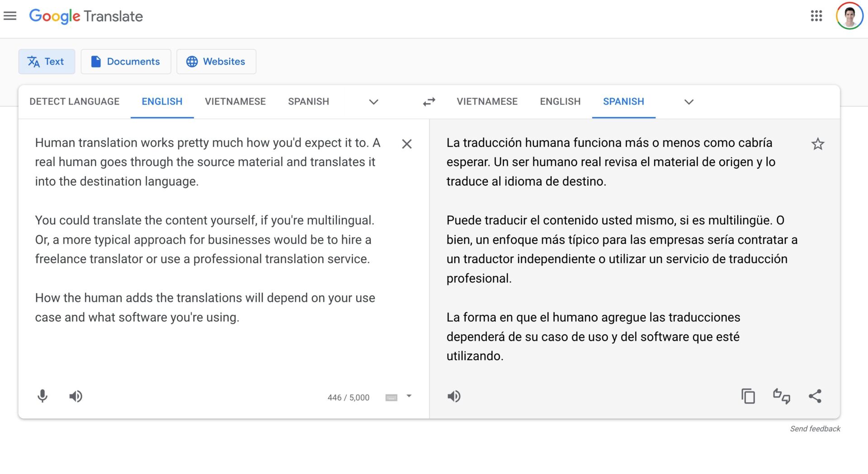Open the input method dropdown arrow
This screenshot has height=474, width=868.
click(x=408, y=396)
